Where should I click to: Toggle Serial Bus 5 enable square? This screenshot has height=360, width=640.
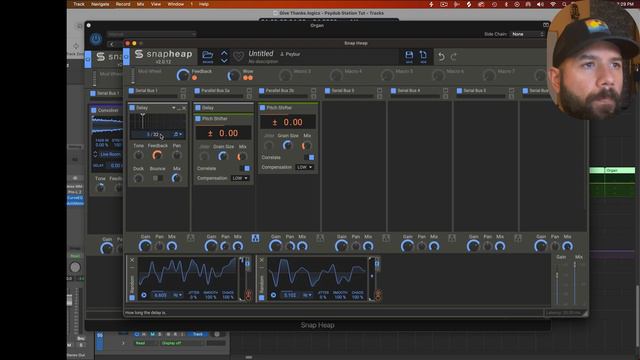459,91
